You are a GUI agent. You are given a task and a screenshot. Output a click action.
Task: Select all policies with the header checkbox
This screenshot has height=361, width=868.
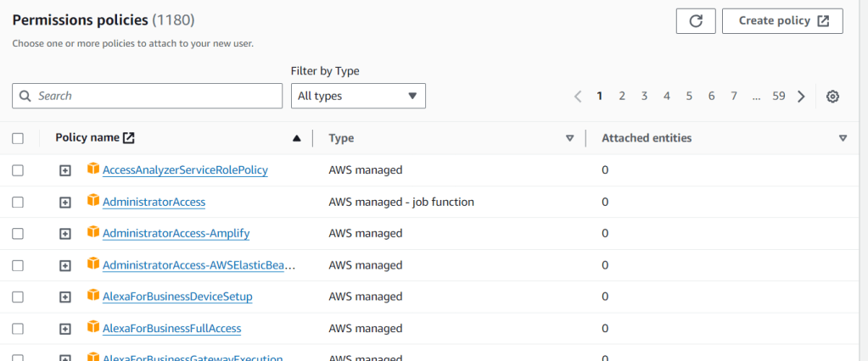(18, 139)
